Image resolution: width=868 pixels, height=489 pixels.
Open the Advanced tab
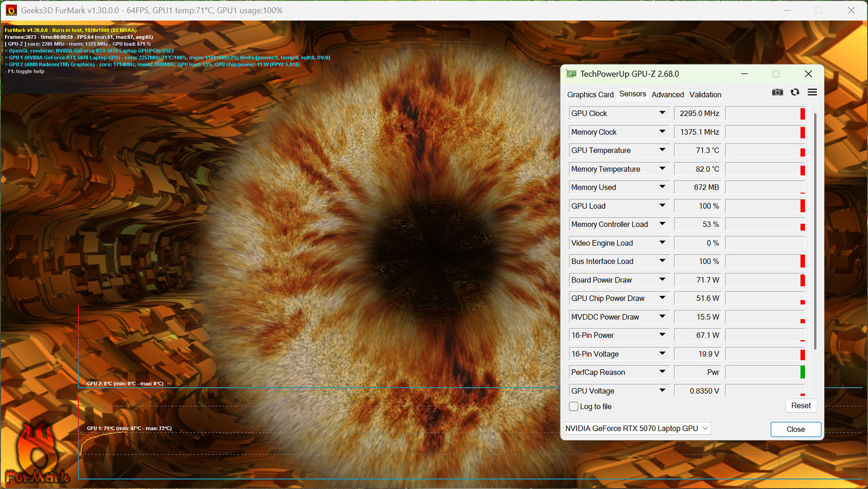click(x=667, y=94)
